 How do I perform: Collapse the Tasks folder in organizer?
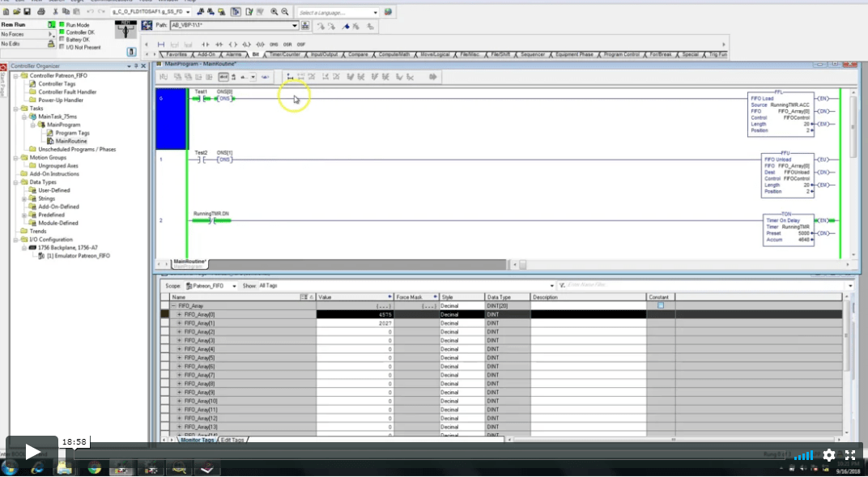(16, 109)
